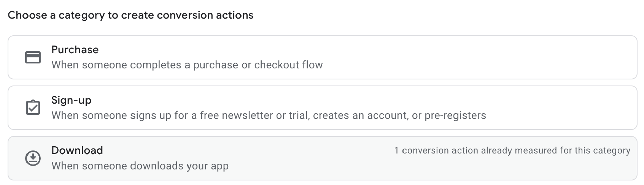Viewport: 644px width, 185px height.
Task: Click the credit card Purchase icon
Action: click(x=33, y=57)
